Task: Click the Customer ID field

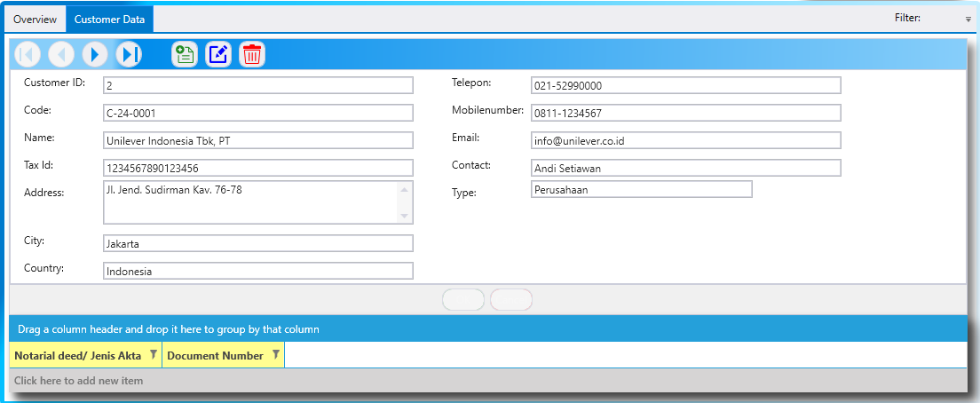Action: pos(258,85)
